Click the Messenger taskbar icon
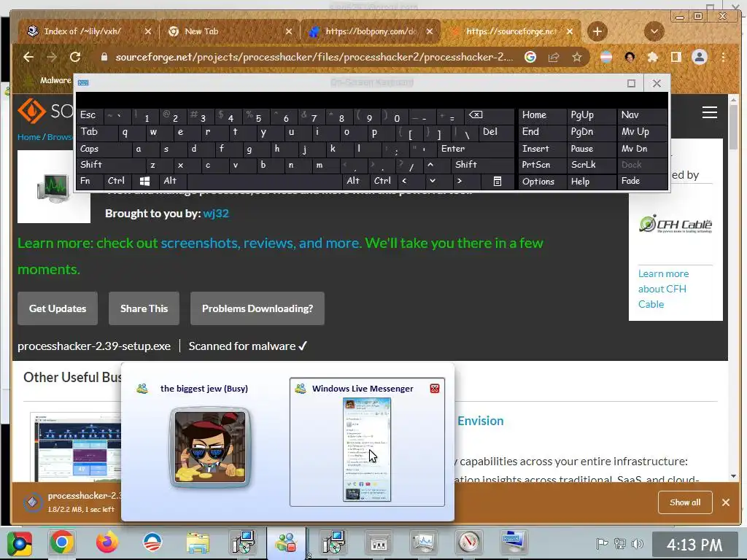The image size is (747, 560). [x=286, y=542]
